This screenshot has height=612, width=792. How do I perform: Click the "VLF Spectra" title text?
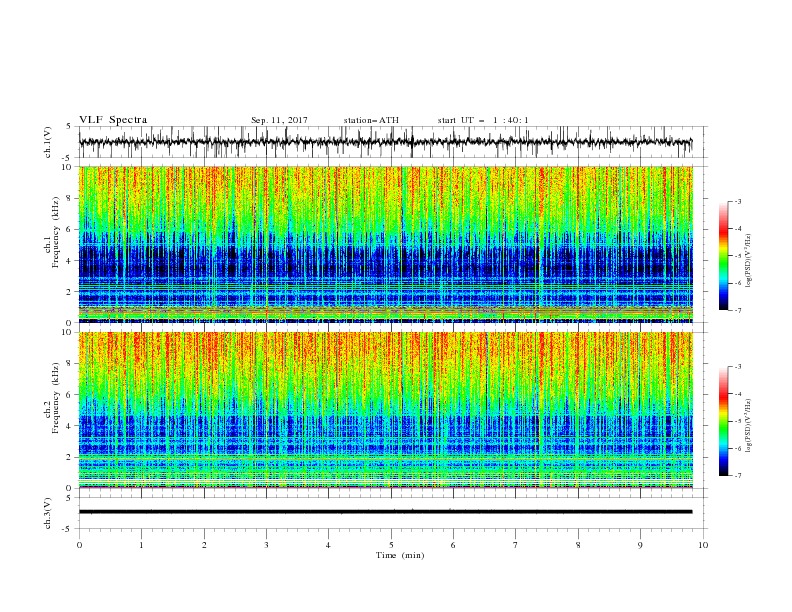tap(113, 120)
